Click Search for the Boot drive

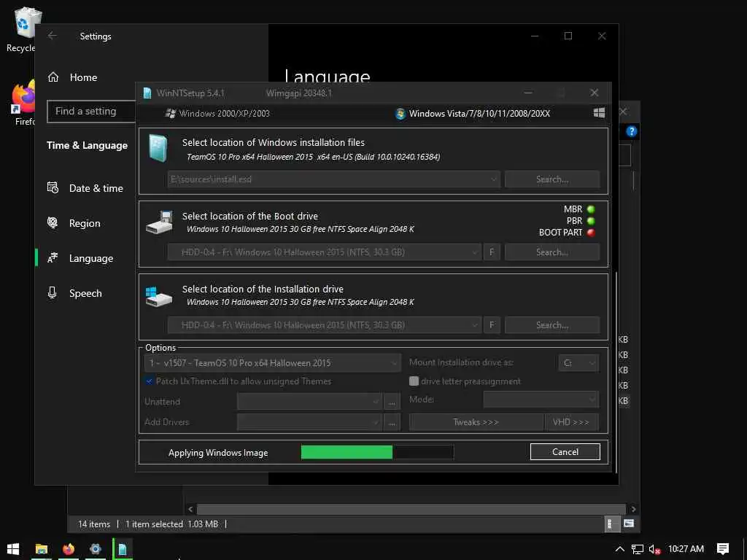click(552, 252)
